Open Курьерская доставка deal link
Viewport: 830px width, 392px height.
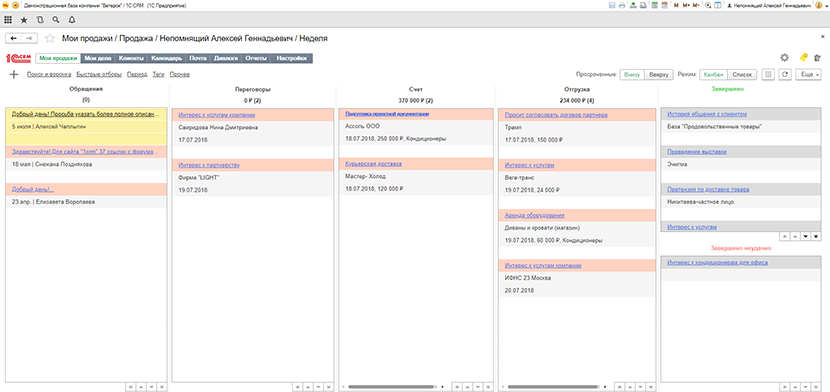click(373, 164)
